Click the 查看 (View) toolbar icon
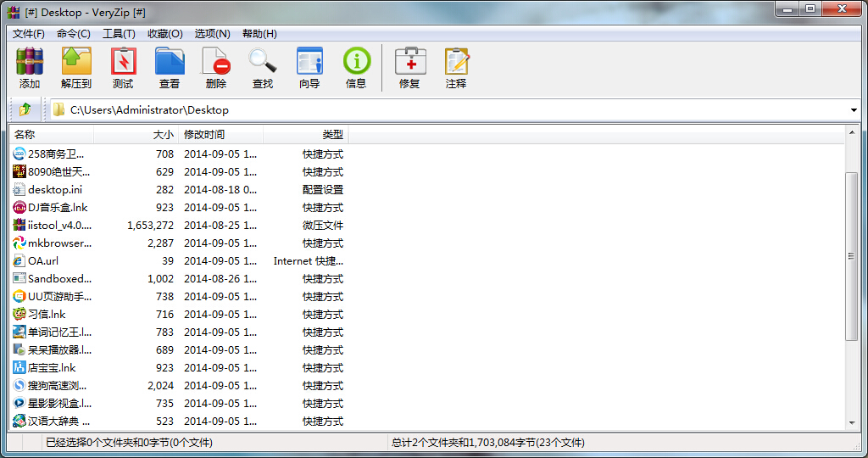 coord(170,61)
